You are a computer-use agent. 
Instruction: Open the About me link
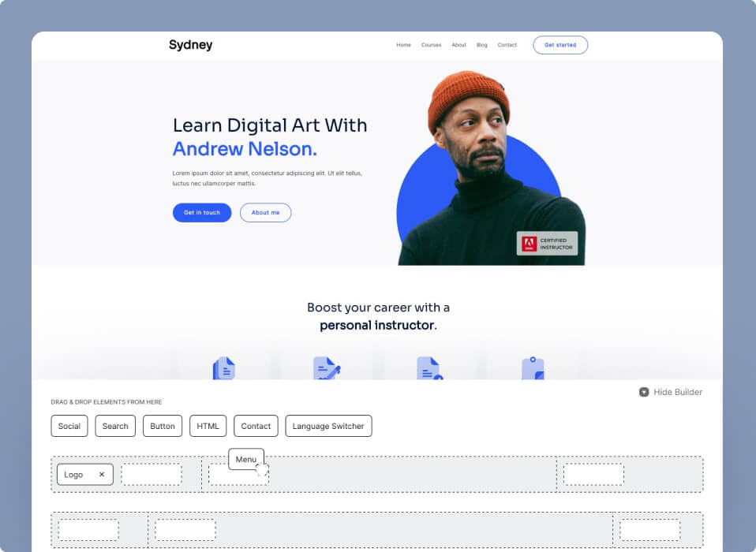[x=265, y=212]
